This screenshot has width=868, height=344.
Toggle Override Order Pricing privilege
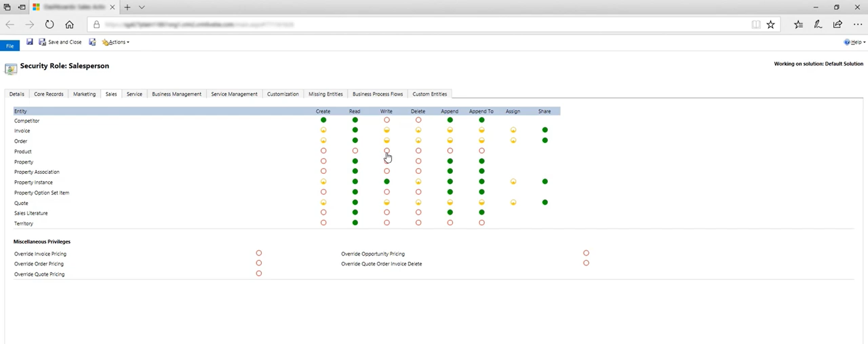(259, 263)
